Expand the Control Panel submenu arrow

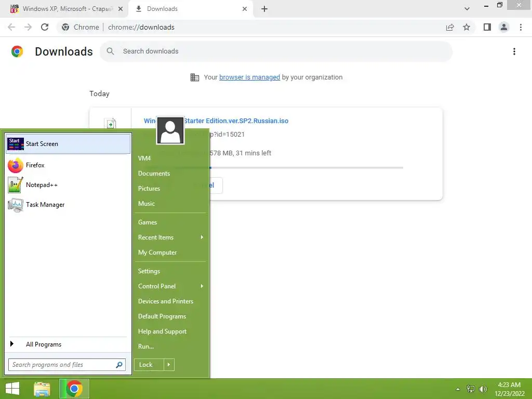(202, 286)
